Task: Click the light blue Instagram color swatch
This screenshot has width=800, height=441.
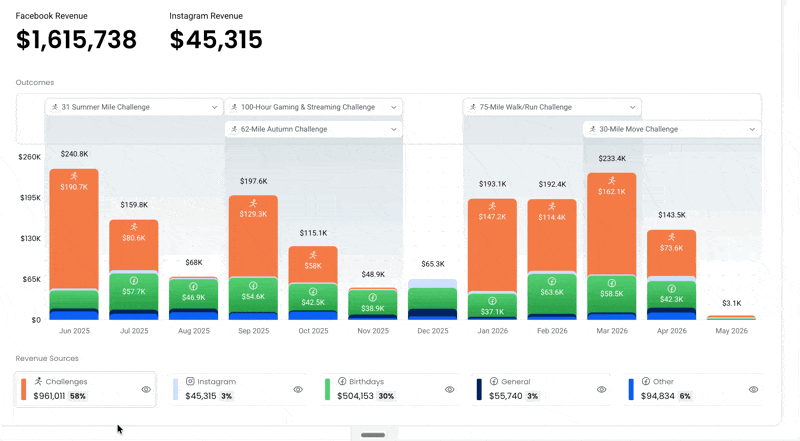Action: [x=176, y=389]
